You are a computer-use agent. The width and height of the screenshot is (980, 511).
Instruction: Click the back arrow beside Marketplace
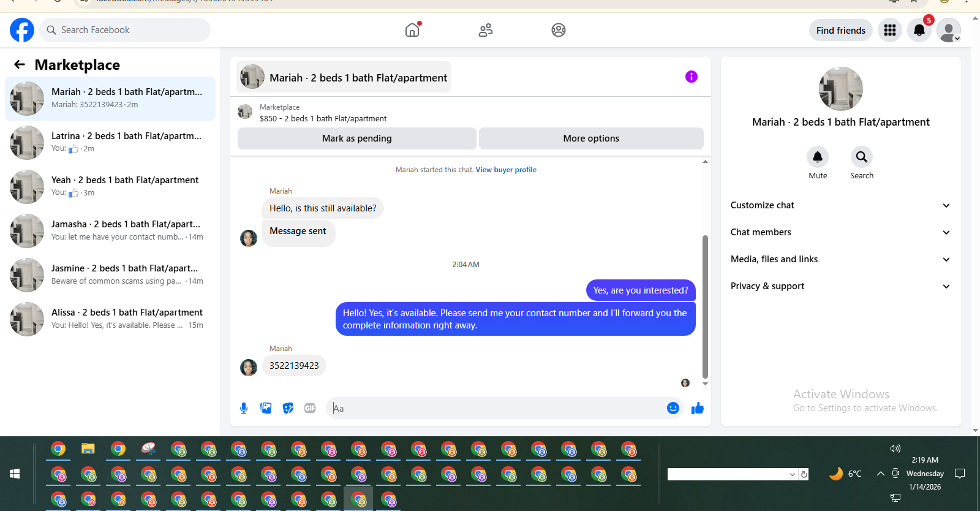point(20,64)
